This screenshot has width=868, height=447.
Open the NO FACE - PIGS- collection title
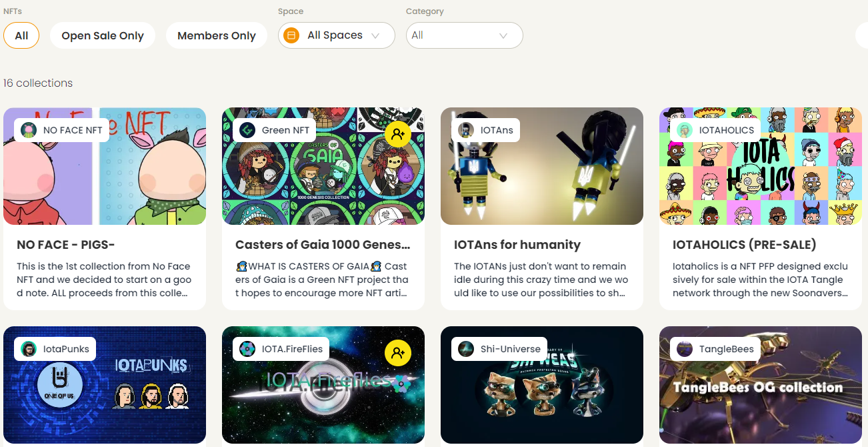coord(66,245)
